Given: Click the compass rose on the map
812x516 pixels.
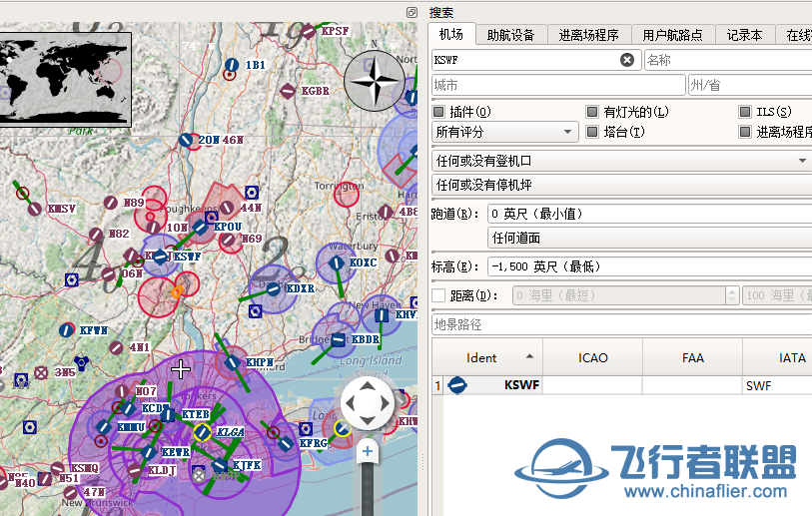Looking at the screenshot, I should tap(374, 81).
